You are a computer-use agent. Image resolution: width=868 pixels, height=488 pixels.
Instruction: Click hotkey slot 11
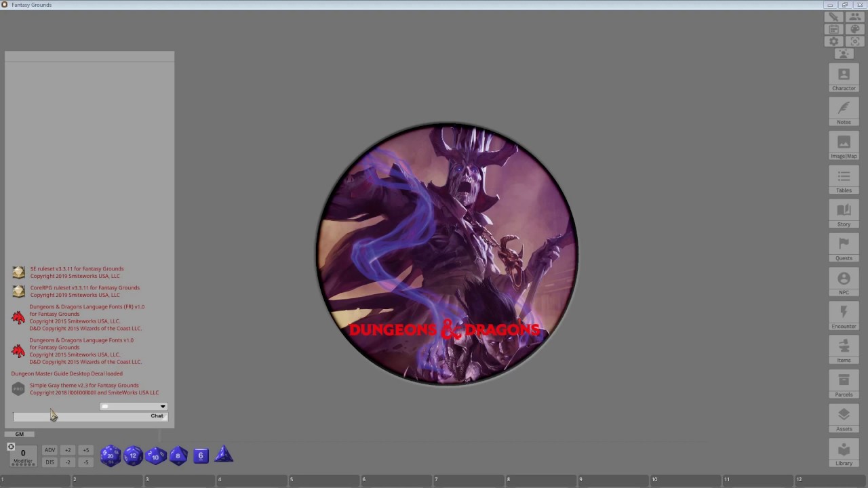pos(759,480)
